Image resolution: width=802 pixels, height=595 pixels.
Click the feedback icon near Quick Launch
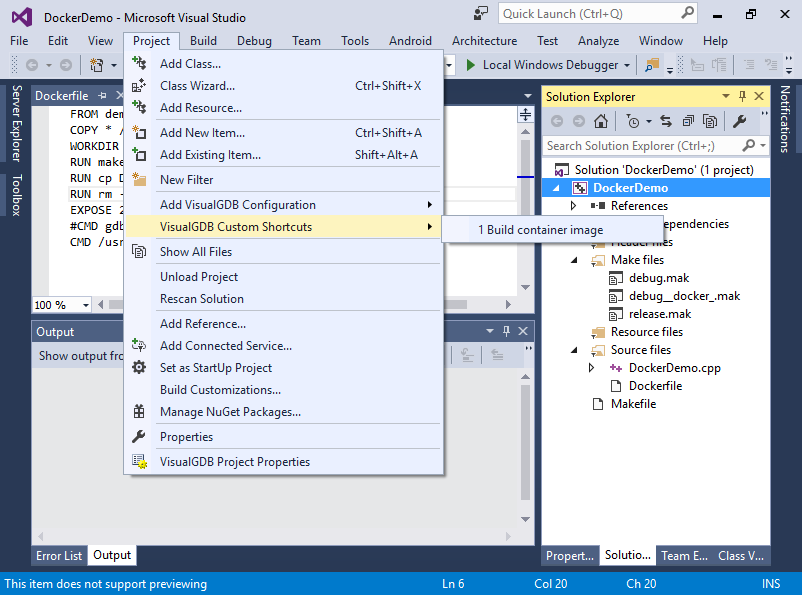[x=481, y=14]
